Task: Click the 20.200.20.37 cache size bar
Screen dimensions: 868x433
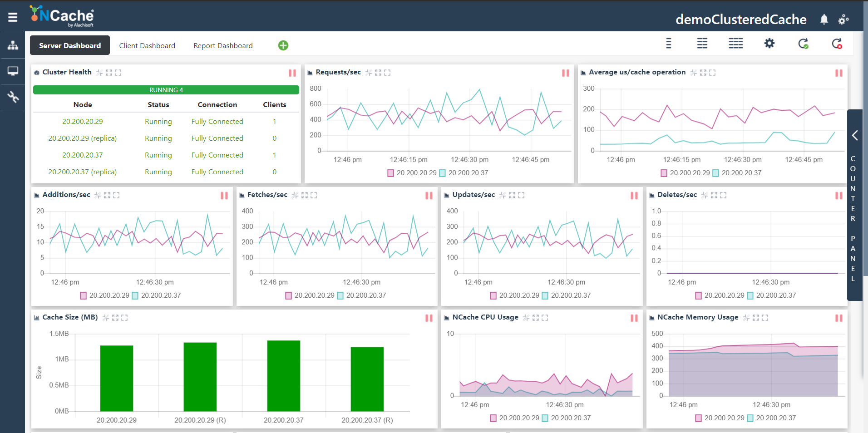Action: pyautogui.click(x=284, y=376)
